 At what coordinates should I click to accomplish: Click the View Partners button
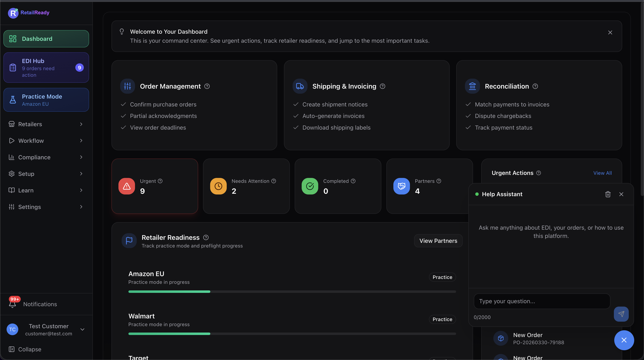coord(438,241)
